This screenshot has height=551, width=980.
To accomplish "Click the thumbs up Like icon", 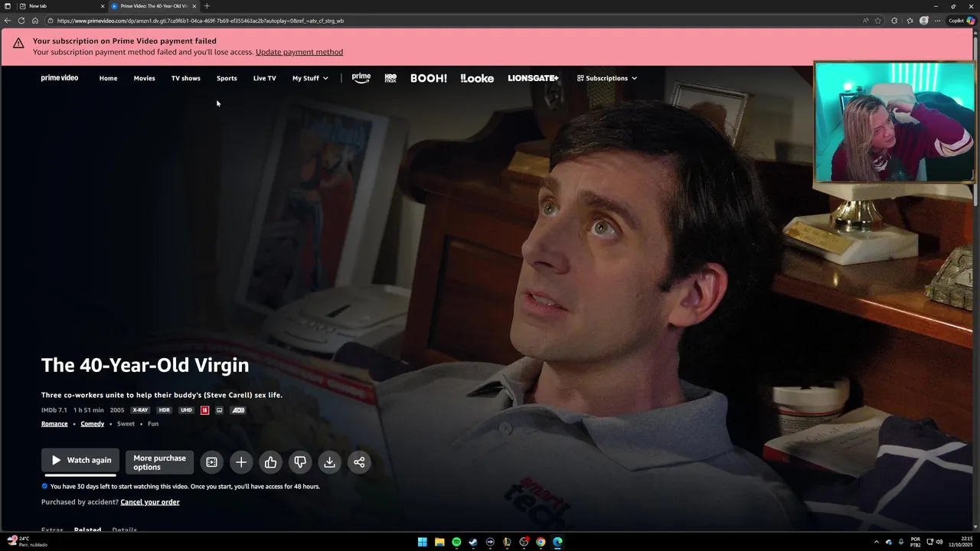I will click(270, 461).
